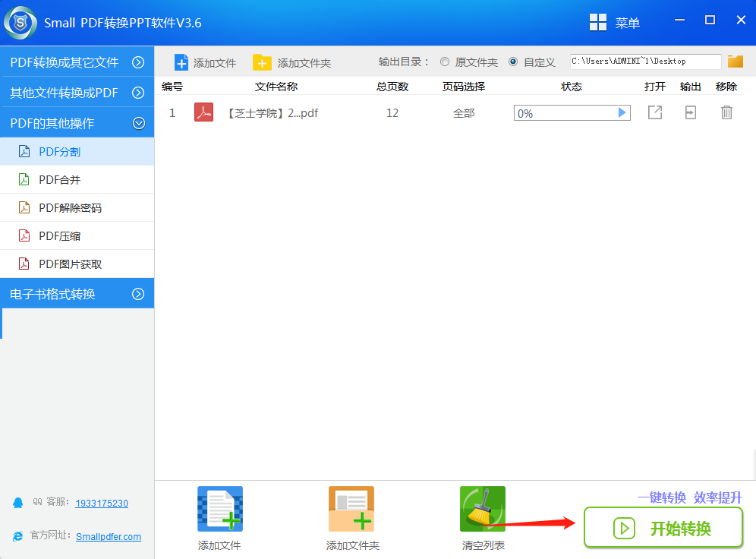This screenshot has width=756, height=559.
Task: Click the output path input field
Action: pyautogui.click(x=646, y=62)
